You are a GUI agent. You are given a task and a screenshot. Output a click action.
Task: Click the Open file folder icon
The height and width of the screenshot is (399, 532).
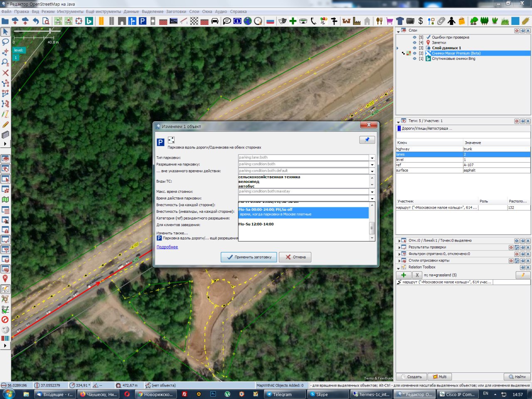[x=5, y=21]
